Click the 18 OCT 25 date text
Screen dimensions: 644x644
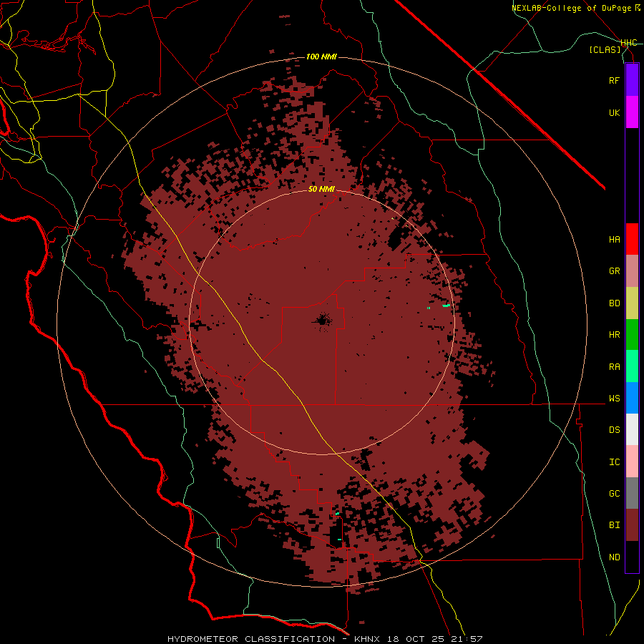point(416,639)
